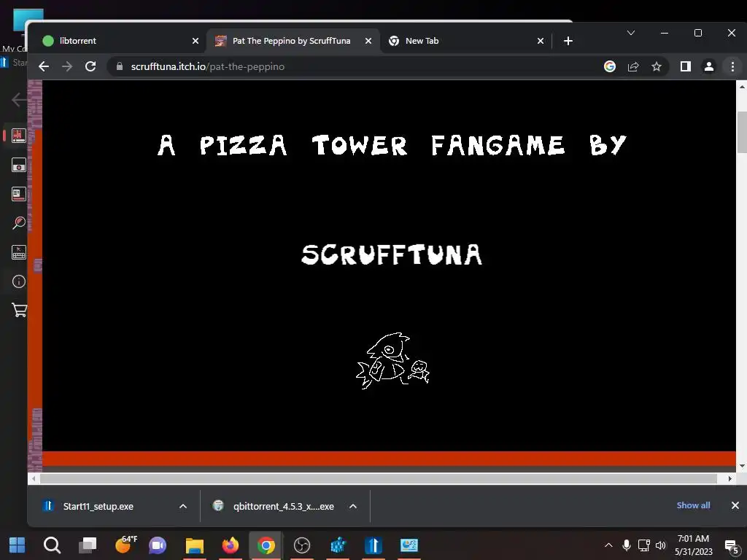Open the Chrome profile menu
The width and height of the screenshot is (747, 560).
click(709, 66)
